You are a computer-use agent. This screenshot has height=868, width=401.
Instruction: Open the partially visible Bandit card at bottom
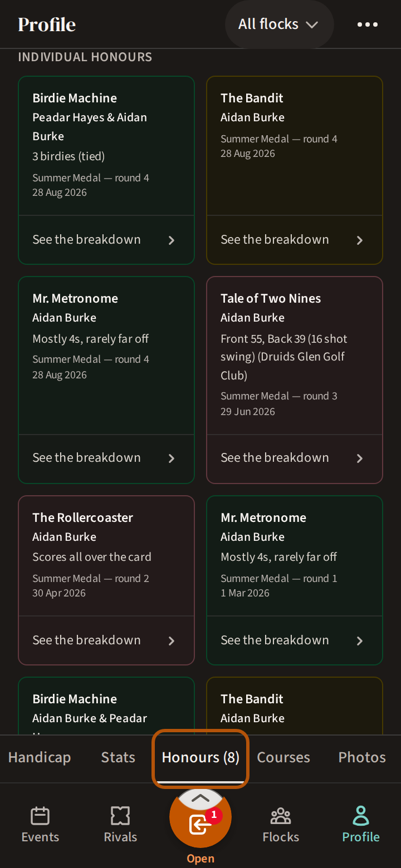click(295, 707)
